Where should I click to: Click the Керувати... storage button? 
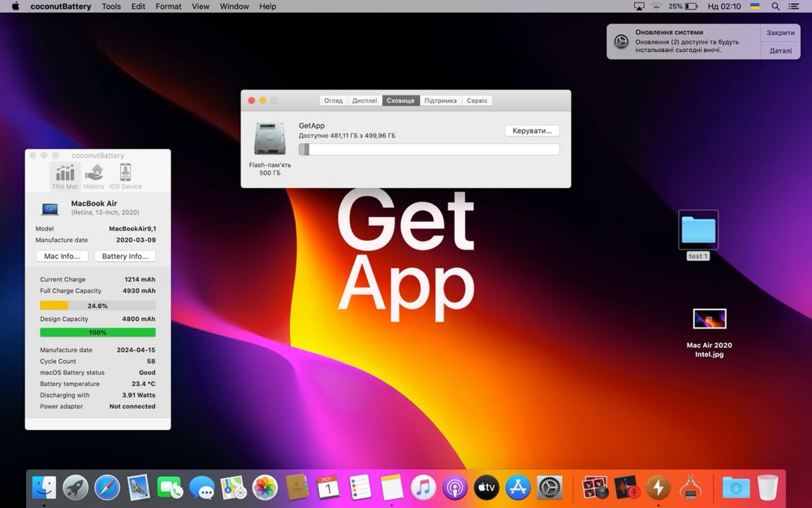coord(532,131)
